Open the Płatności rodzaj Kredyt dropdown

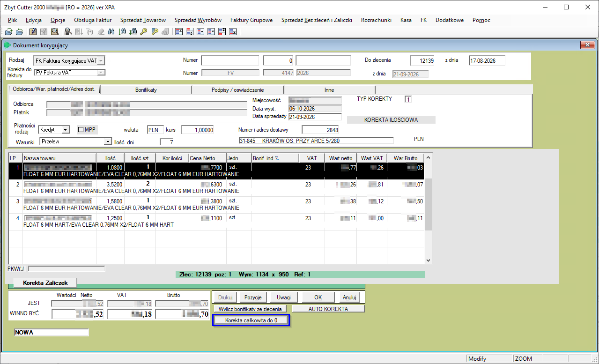click(x=66, y=130)
